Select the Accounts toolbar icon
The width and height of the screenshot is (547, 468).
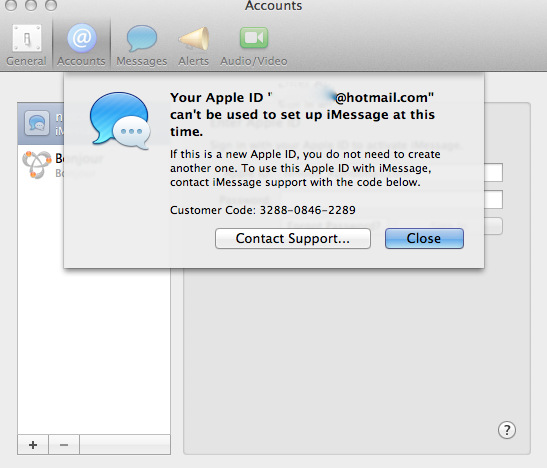[x=81, y=45]
